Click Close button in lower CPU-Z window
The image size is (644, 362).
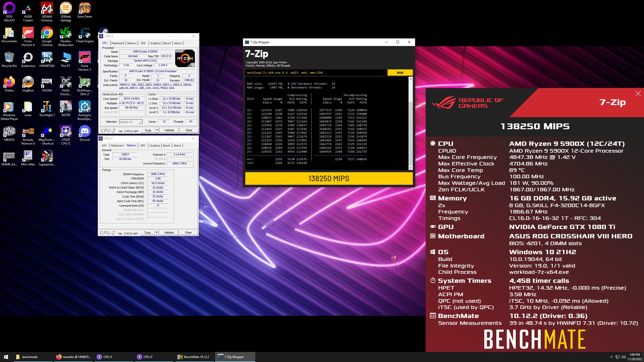coord(188,233)
